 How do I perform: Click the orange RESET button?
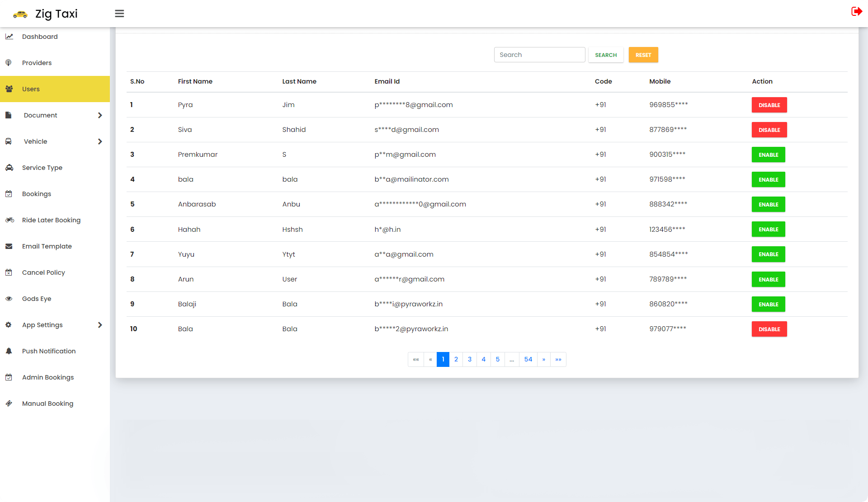[x=643, y=55]
